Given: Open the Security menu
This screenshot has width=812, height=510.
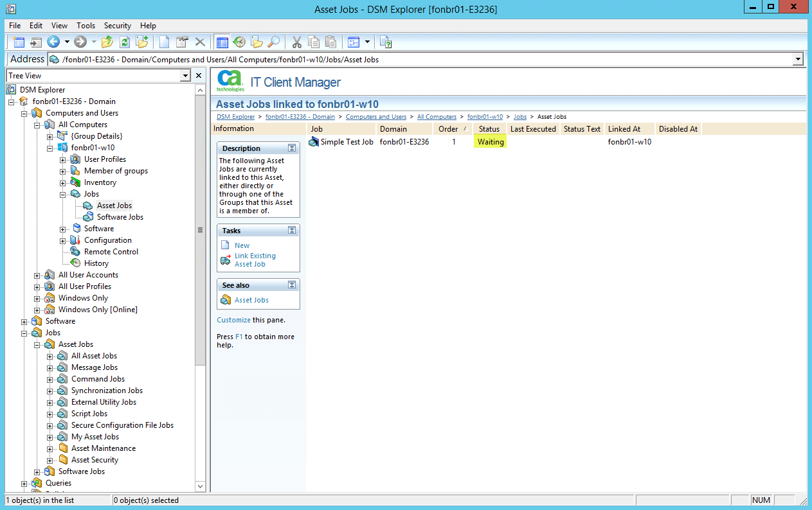Looking at the screenshot, I should click(x=118, y=26).
